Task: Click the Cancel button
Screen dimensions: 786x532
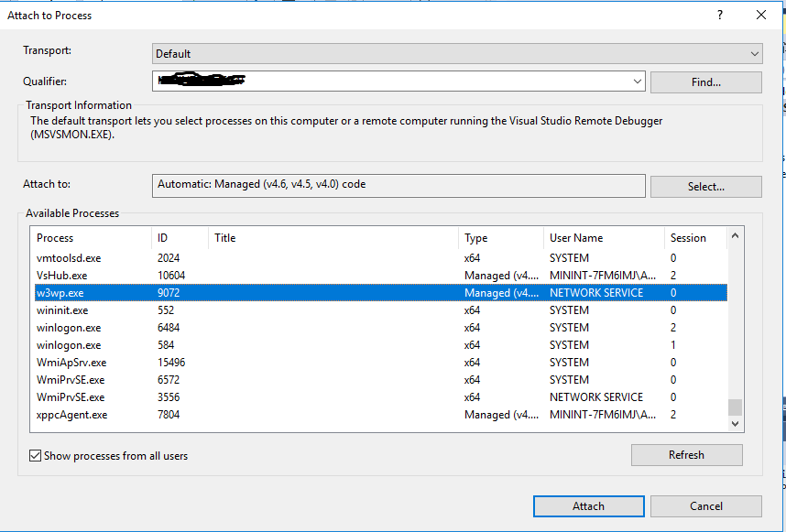Action: point(706,505)
